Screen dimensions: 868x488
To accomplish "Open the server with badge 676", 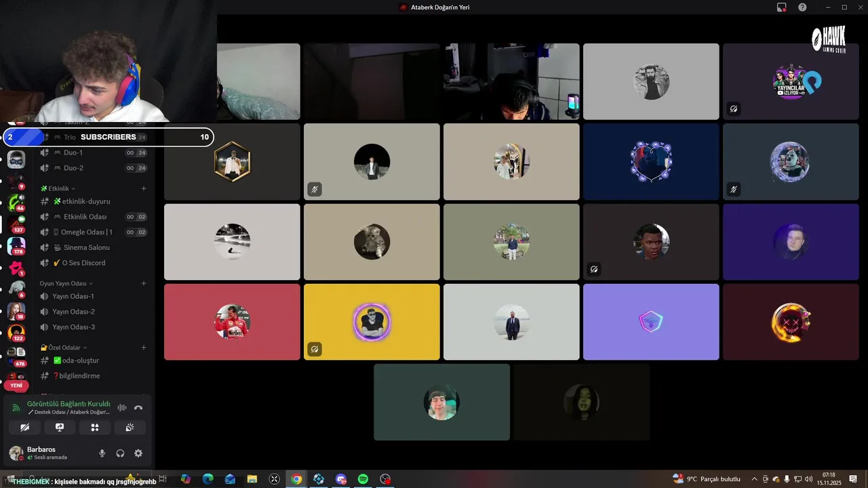I will coord(16,356).
